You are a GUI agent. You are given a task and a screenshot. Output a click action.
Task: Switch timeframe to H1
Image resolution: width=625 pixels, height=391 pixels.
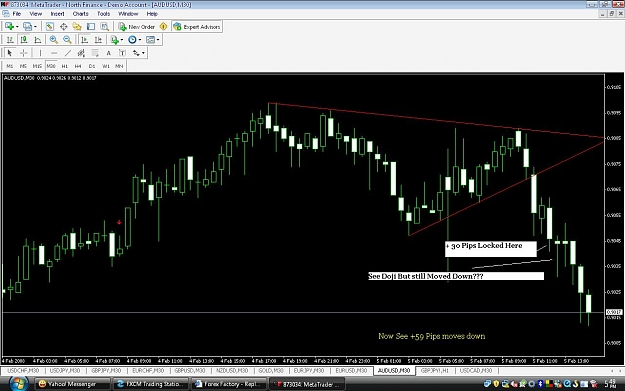(65, 66)
